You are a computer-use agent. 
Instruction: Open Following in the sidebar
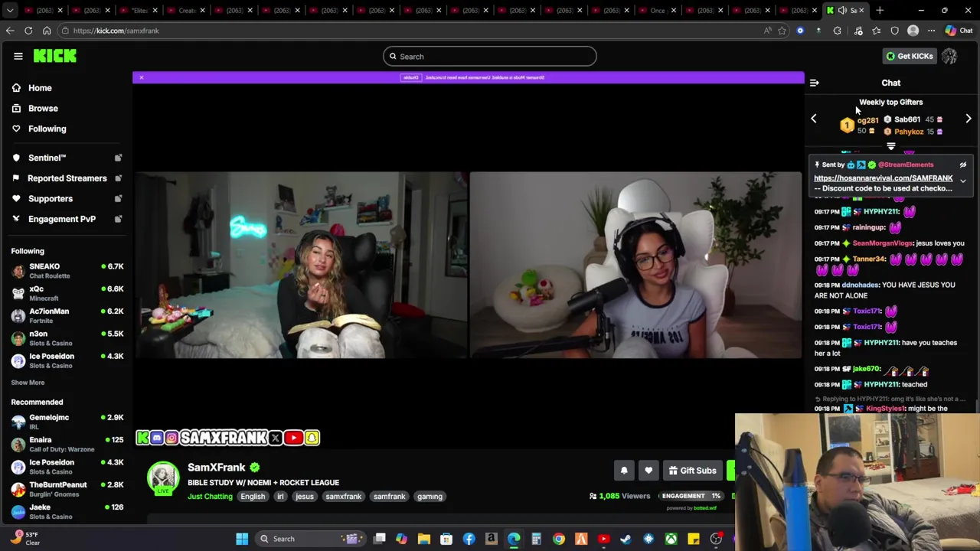(47, 129)
